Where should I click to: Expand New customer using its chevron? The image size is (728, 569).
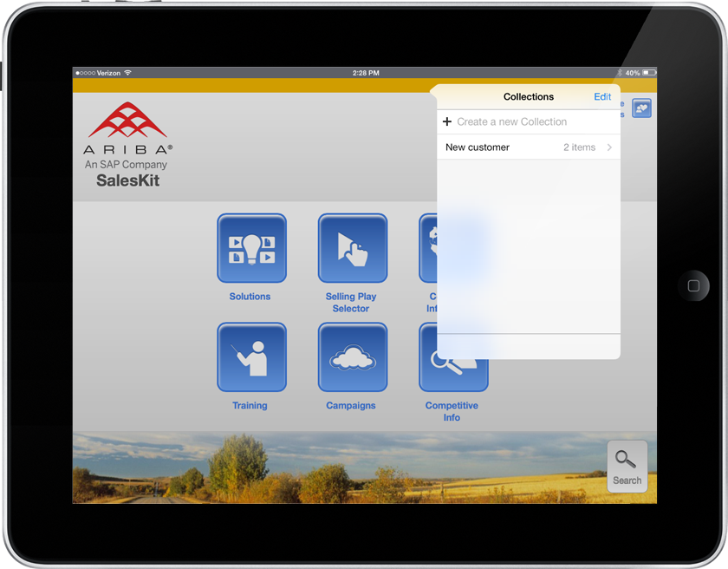(609, 147)
